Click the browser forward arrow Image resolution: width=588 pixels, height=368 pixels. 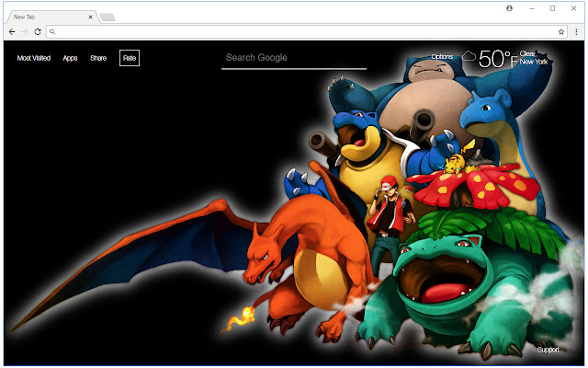pos(25,32)
